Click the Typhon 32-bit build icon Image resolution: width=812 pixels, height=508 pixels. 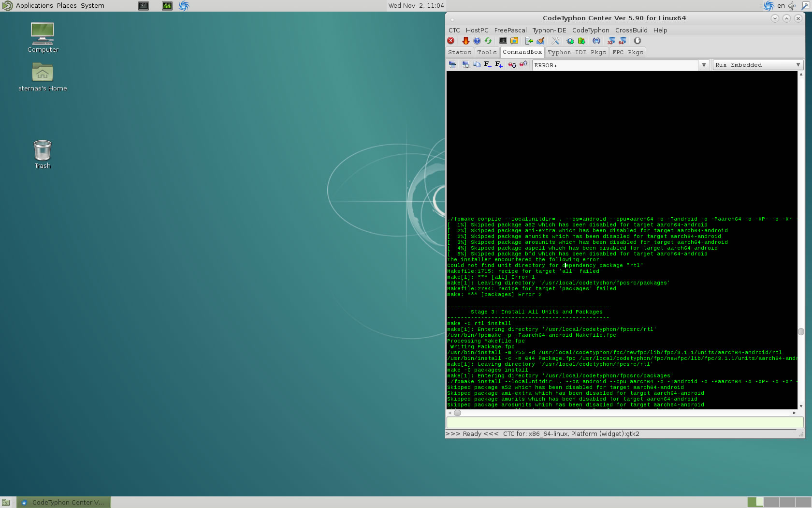611,41
